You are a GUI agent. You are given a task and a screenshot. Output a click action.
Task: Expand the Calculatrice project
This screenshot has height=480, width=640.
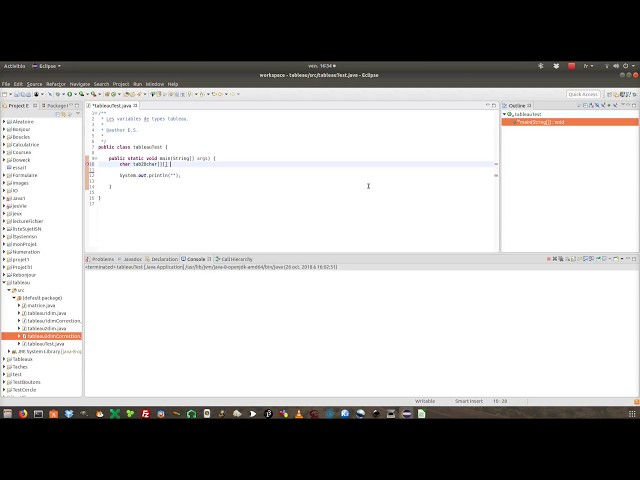coord(4,144)
